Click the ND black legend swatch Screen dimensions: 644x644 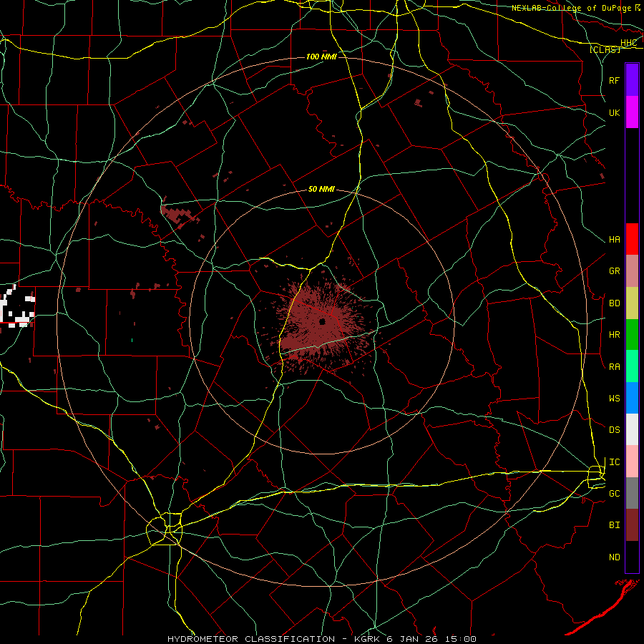coord(632,557)
